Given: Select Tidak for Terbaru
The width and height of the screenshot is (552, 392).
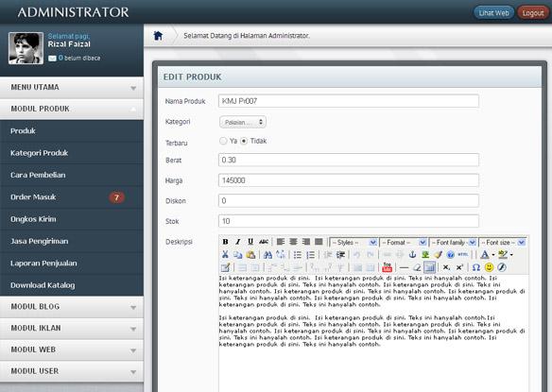Looking at the screenshot, I should 244,141.
